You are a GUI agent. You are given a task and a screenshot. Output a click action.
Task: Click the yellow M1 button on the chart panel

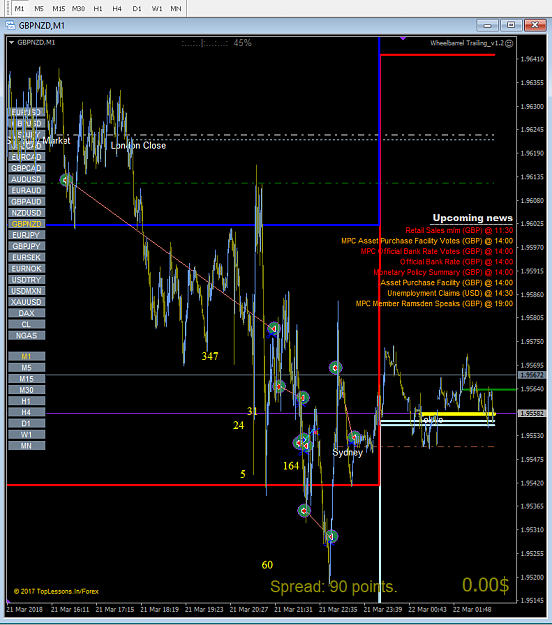coord(26,357)
